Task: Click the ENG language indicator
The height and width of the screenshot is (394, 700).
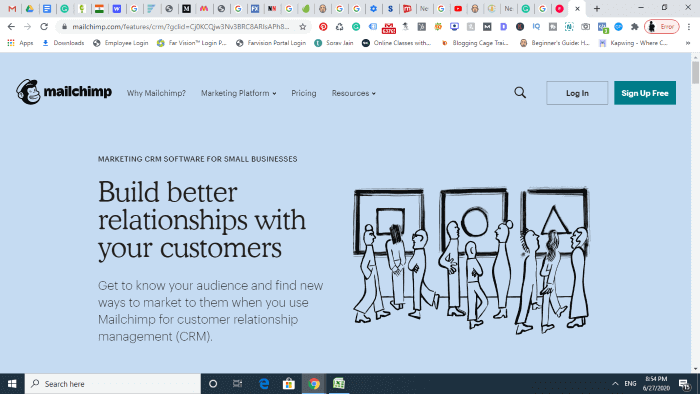Action: point(630,384)
